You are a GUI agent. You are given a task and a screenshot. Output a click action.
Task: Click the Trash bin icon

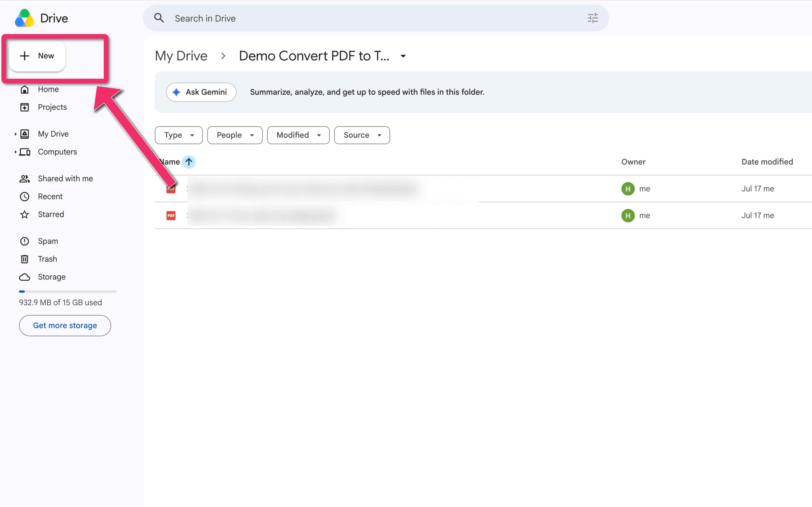[x=24, y=259]
